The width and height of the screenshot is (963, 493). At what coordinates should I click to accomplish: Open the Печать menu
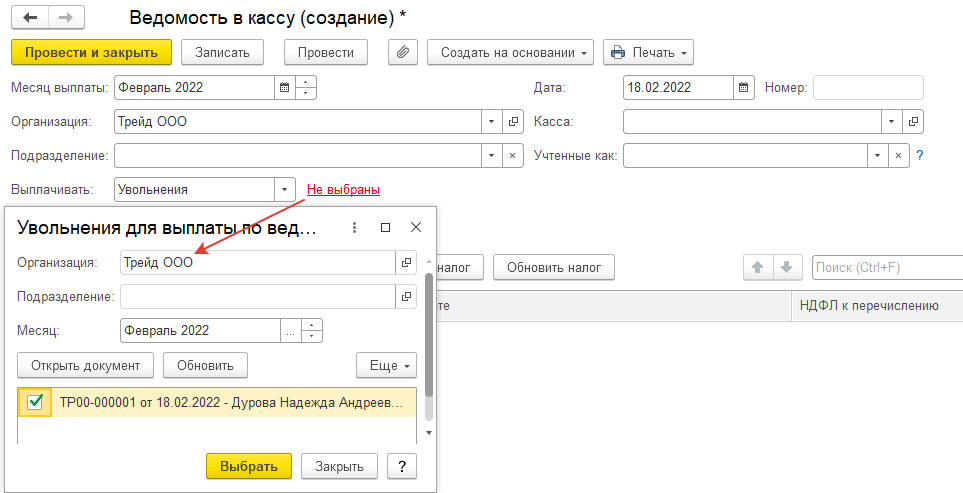(x=648, y=52)
